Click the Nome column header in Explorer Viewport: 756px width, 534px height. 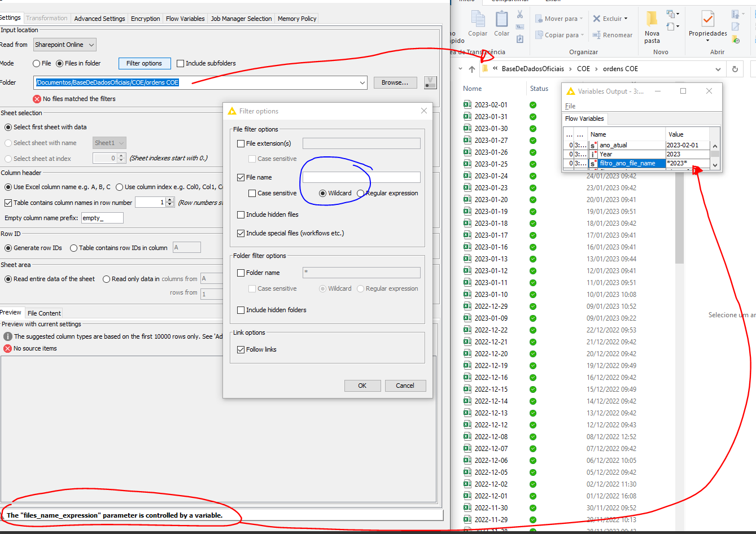point(473,89)
